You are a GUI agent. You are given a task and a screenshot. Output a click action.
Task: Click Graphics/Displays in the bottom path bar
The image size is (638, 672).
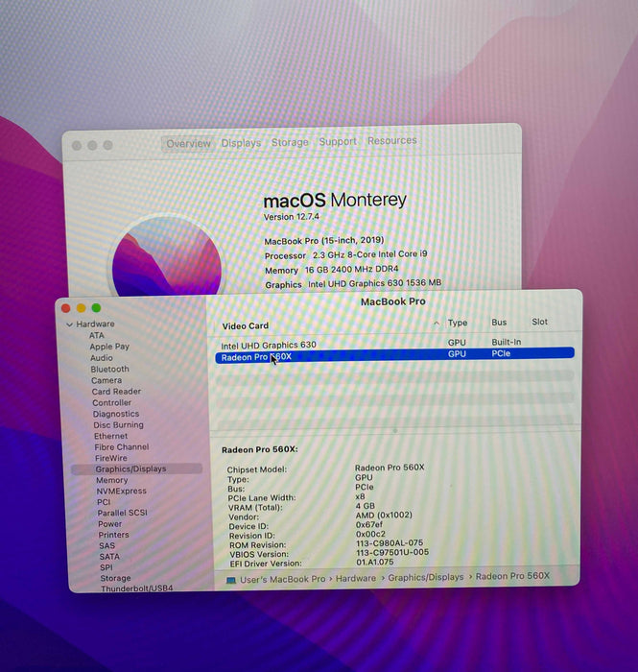426,577
